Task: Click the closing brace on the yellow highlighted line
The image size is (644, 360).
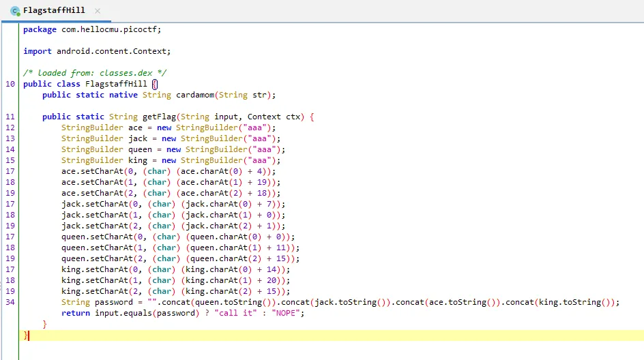Action: tap(25, 335)
